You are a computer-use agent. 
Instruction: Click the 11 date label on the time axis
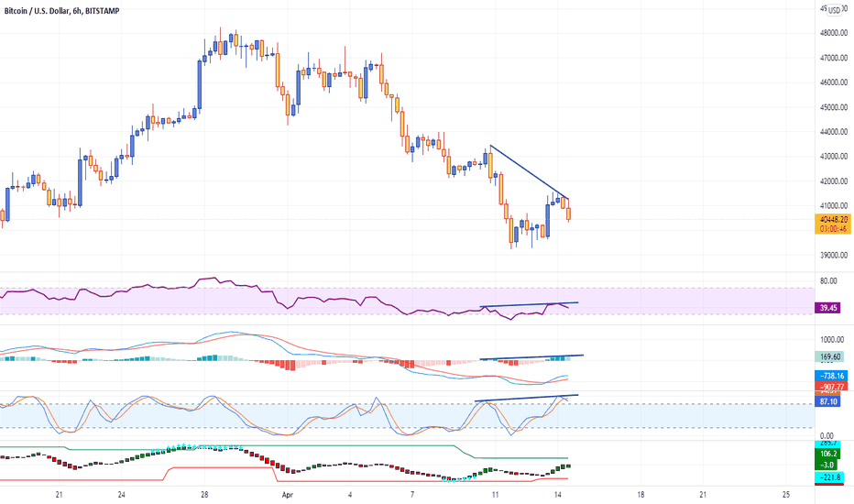point(495,495)
